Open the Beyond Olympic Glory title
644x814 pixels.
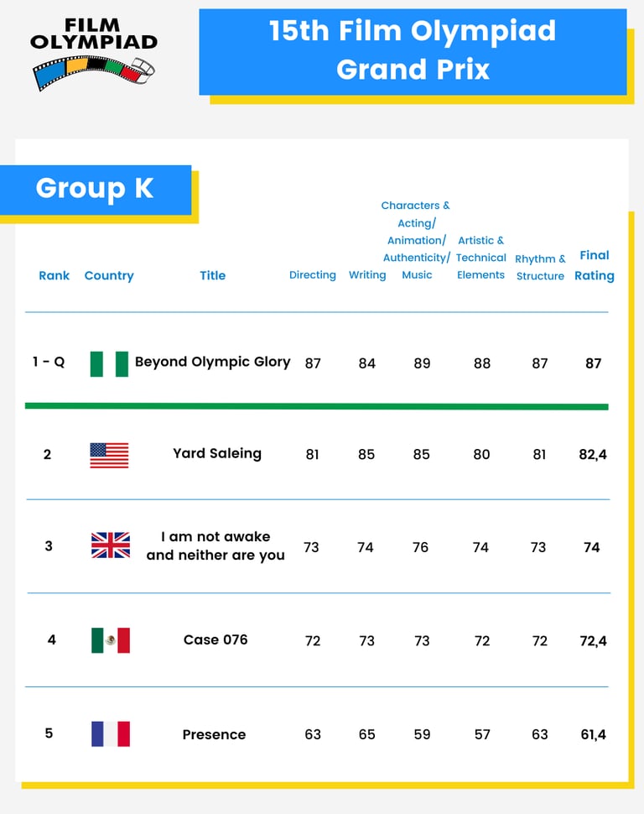tap(212, 362)
